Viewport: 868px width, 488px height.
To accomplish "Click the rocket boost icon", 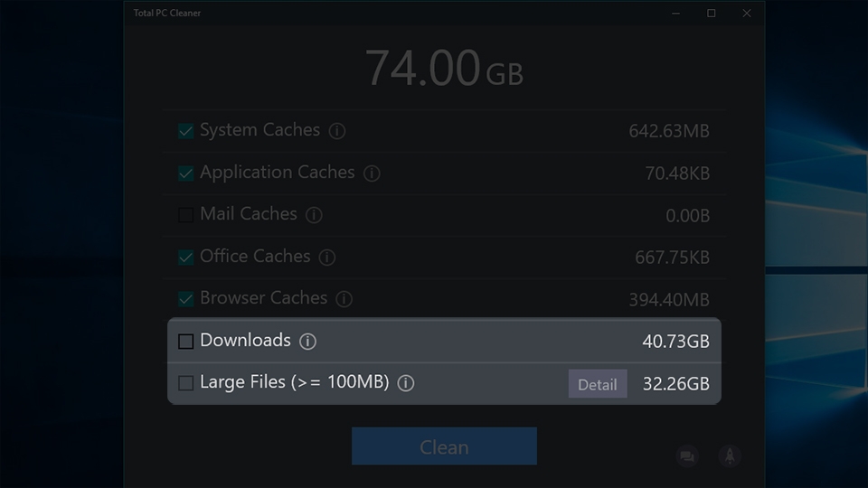I will [730, 455].
